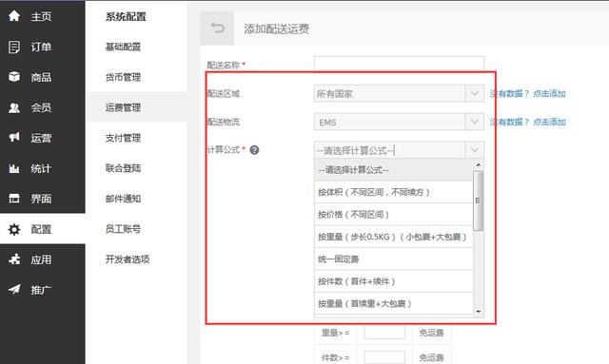Select the 商品 box icon
This screenshot has height=364, width=609.
14,77
